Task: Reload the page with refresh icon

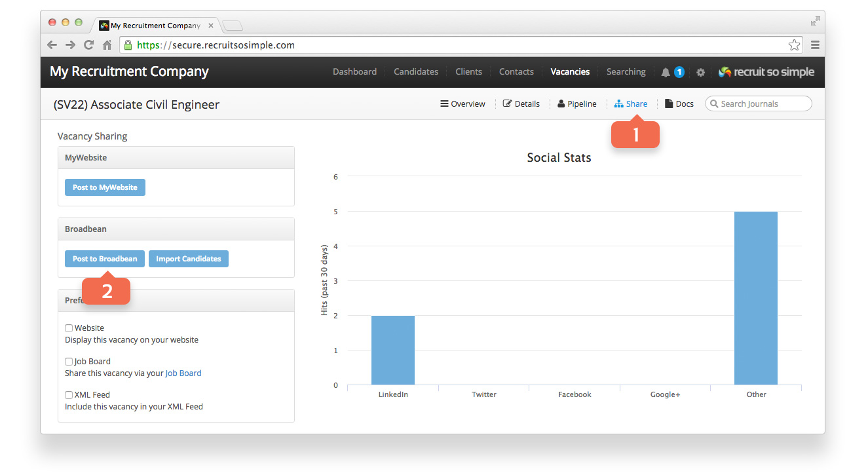Action: 89,45
